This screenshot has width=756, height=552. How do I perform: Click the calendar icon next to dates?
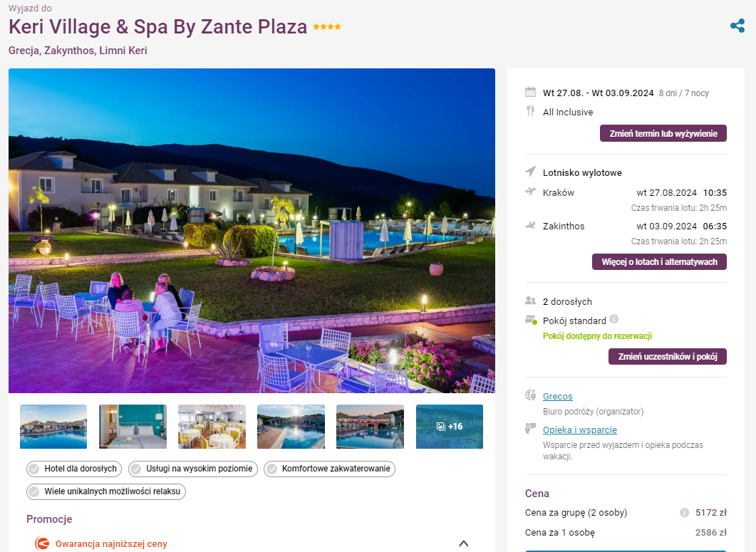[x=530, y=92]
